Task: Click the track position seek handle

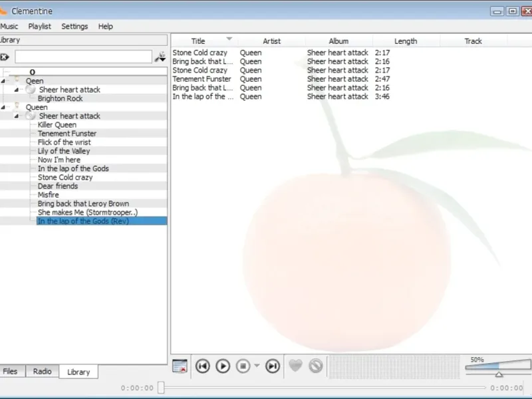Action: pos(162,388)
